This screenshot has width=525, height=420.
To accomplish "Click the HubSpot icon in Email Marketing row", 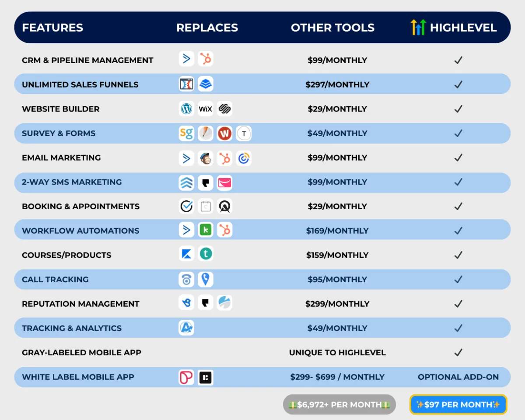I will 225,158.
